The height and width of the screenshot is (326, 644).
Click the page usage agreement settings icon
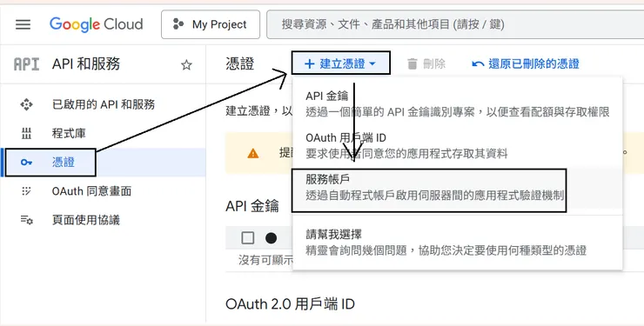pyautogui.click(x=27, y=220)
